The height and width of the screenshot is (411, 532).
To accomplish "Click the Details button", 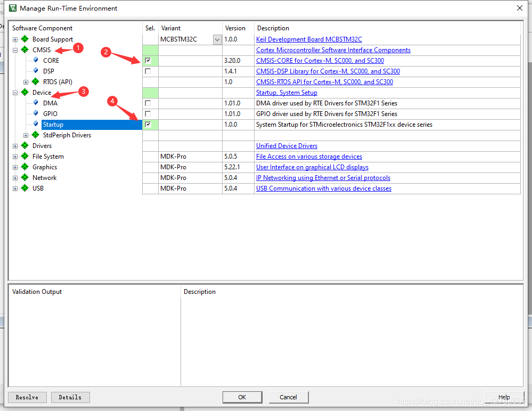I will click(x=70, y=397).
